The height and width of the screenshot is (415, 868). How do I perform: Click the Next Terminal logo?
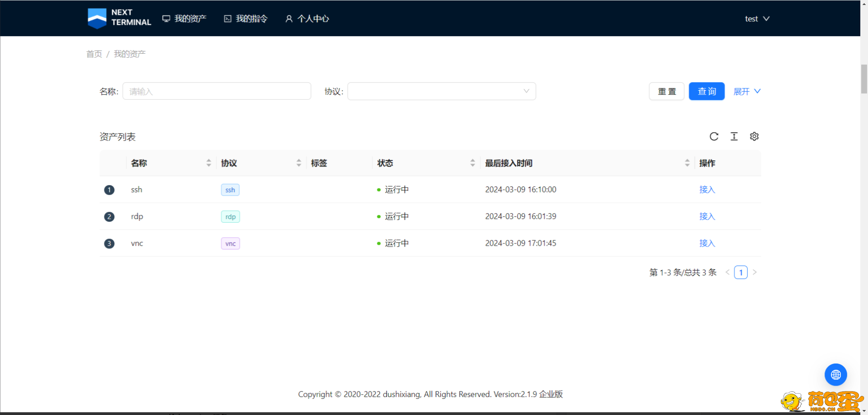(x=119, y=18)
